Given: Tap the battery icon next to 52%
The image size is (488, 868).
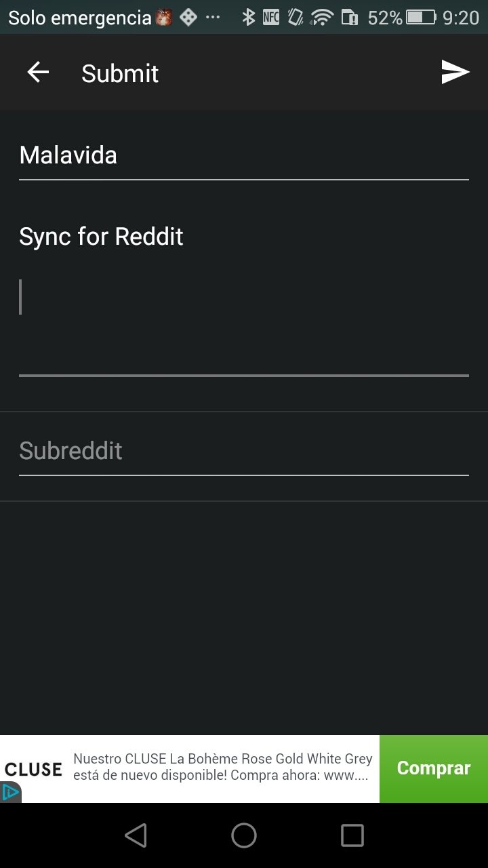Looking at the screenshot, I should click(422, 17).
